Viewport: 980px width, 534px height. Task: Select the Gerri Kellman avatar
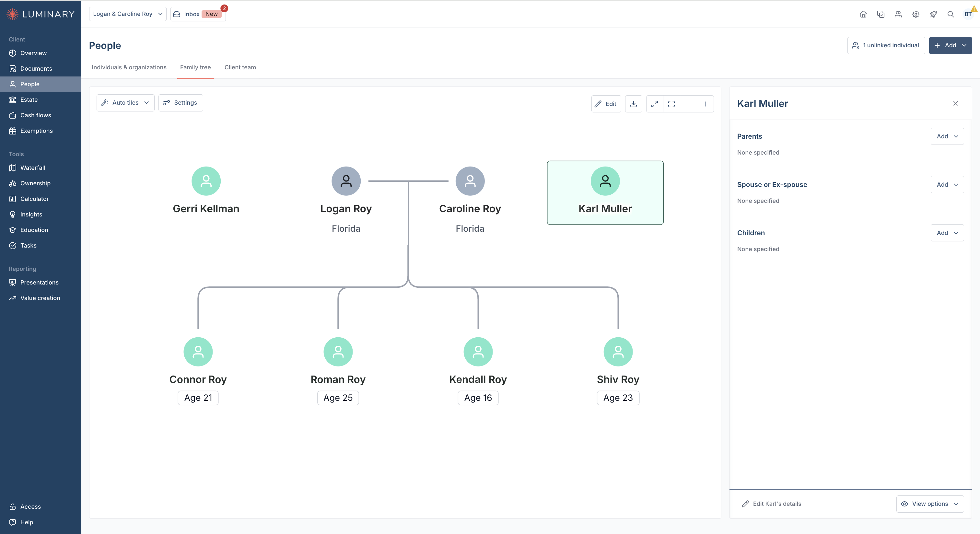coord(206,181)
